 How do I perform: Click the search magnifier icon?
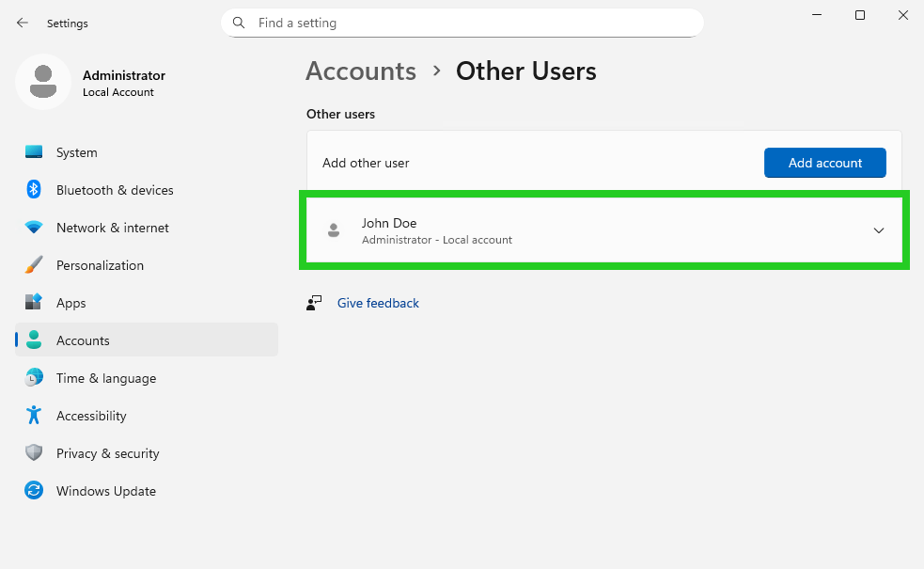coord(238,22)
